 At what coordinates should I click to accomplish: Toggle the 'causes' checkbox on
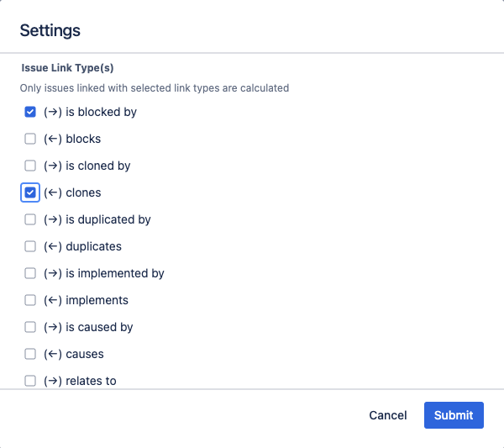point(30,354)
